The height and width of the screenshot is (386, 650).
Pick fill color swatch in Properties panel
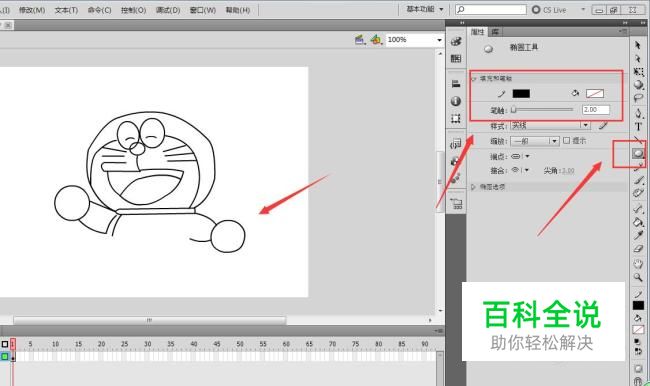tap(595, 94)
